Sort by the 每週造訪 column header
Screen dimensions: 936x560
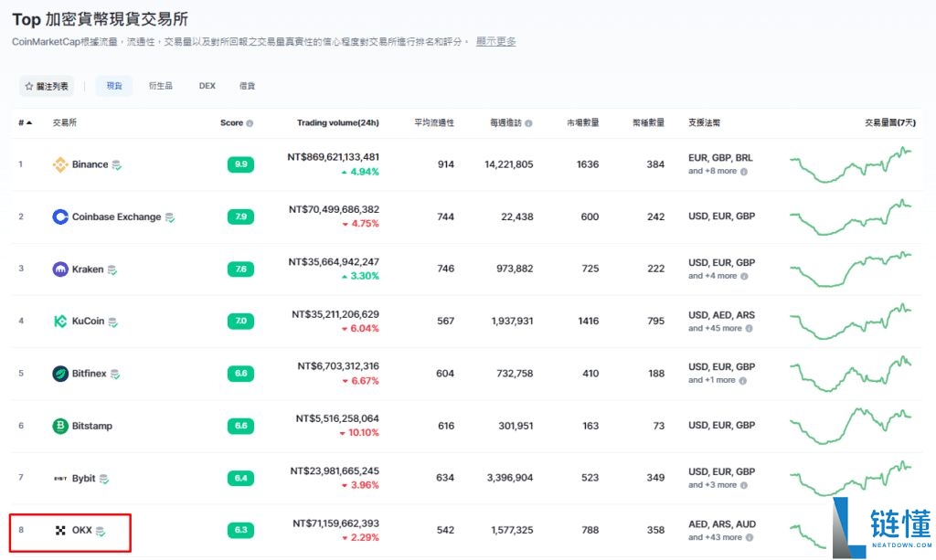505,122
